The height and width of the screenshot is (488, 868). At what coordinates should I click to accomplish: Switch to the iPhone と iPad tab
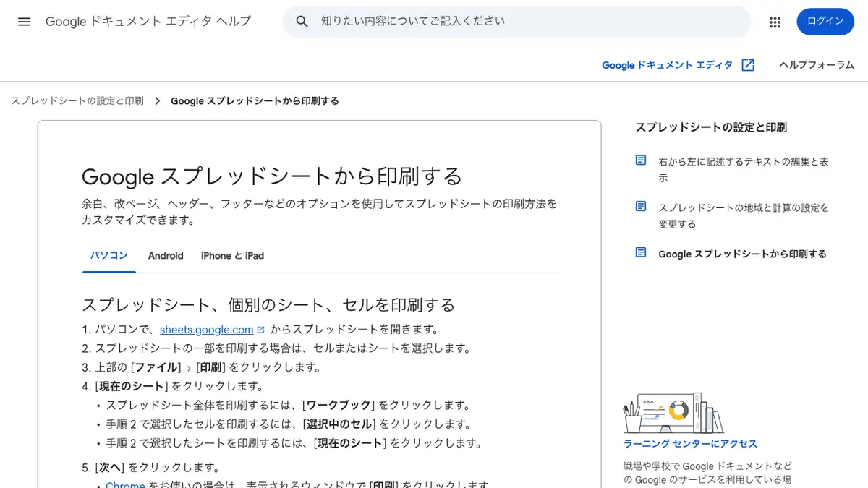pos(232,256)
